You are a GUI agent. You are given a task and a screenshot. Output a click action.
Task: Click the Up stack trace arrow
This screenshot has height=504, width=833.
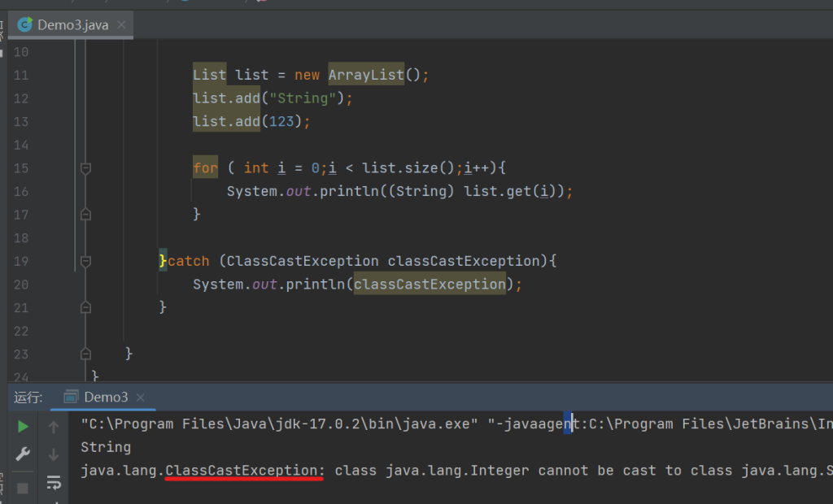click(x=54, y=427)
